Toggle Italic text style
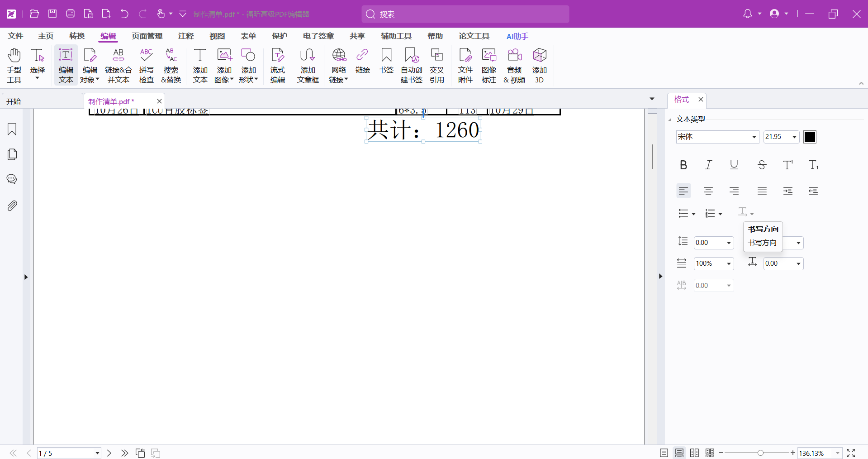The image size is (868, 459). [x=708, y=165]
